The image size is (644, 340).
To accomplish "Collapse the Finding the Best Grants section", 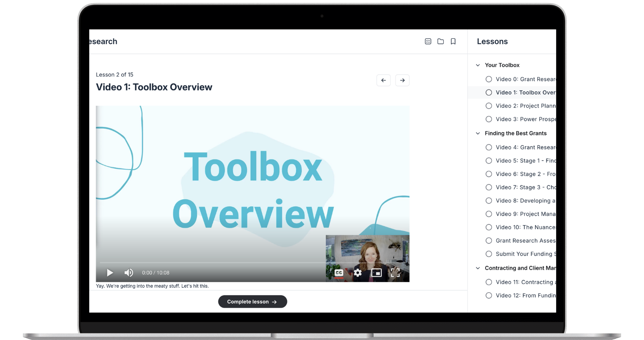I will (x=478, y=133).
